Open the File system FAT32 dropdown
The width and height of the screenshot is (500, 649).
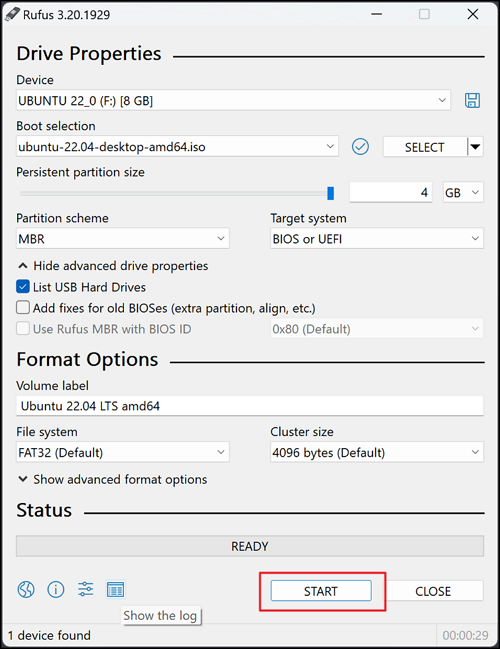[123, 452]
